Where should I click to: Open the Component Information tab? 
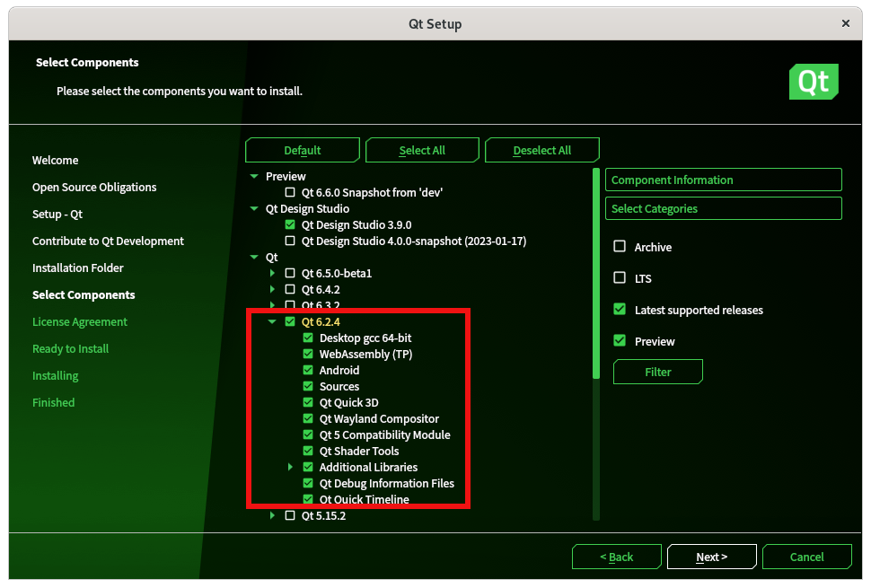pos(723,180)
